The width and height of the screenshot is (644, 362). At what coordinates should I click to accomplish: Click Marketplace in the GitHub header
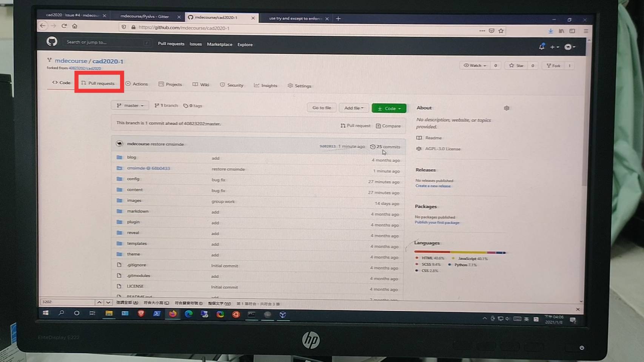coord(220,44)
